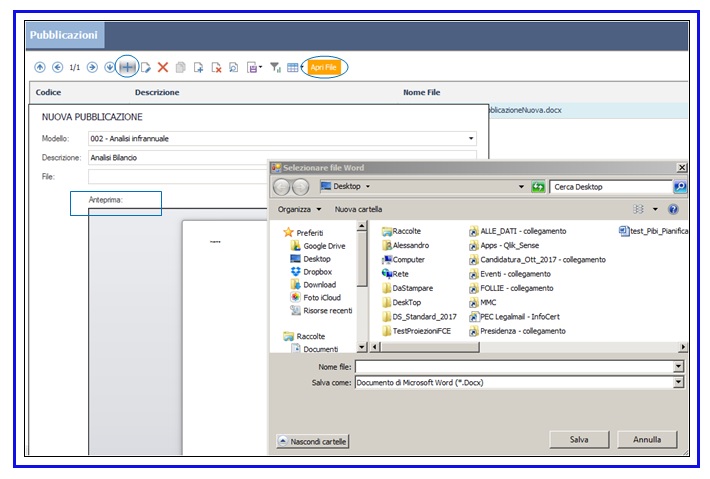Click the file list horizontal scrollbar

click(430, 347)
